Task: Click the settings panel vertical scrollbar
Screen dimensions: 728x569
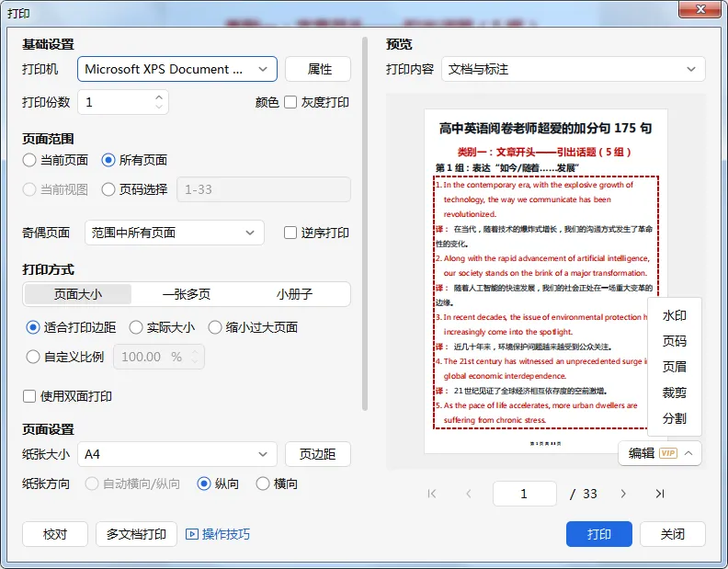Action: pos(365,224)
